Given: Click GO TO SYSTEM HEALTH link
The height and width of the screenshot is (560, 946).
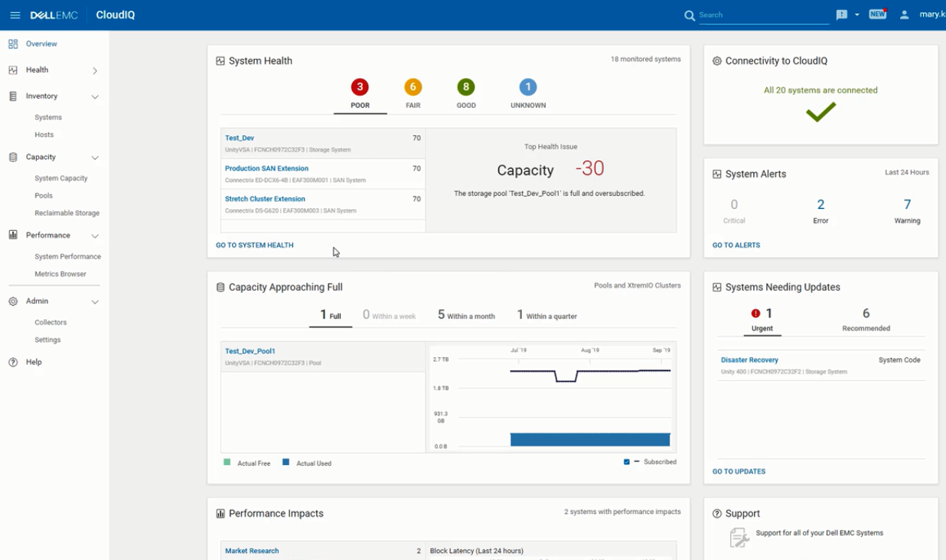Looking at the screenshot, I should click(x=255, y=246).
